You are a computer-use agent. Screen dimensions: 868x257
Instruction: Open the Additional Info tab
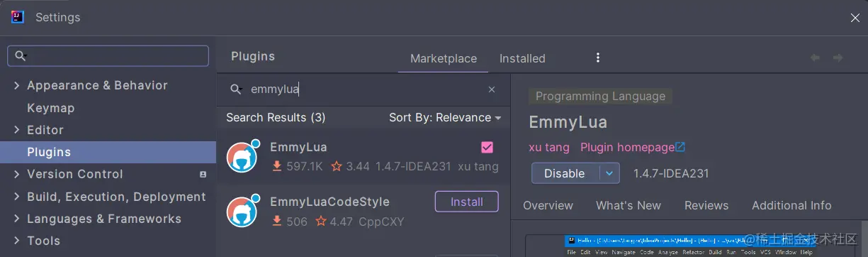[791, 205]
